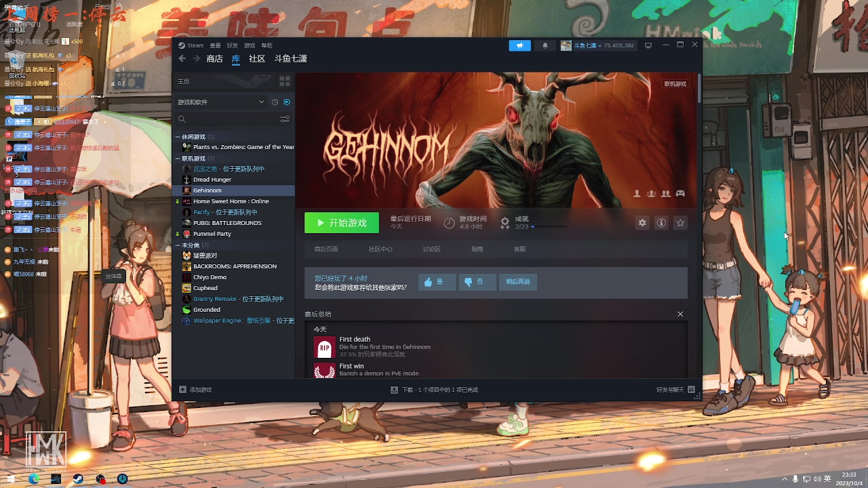Go to the 库 tab
This screenshot has height=488, width=868.
click(236, 59)
